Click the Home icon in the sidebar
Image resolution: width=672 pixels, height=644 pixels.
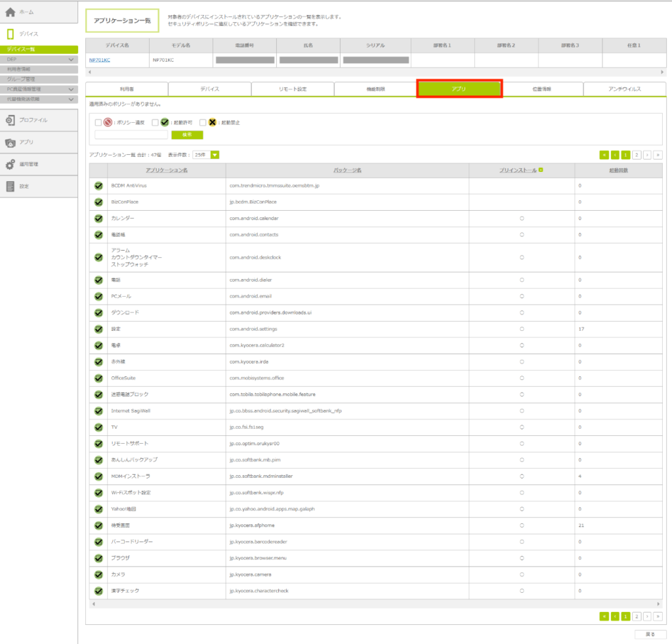[10, 11]
